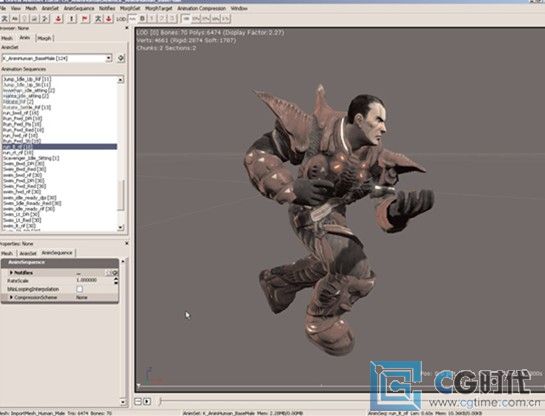
Task: Set playback speed to 25%
Action: pyautogui.click(x=206, y=19)
